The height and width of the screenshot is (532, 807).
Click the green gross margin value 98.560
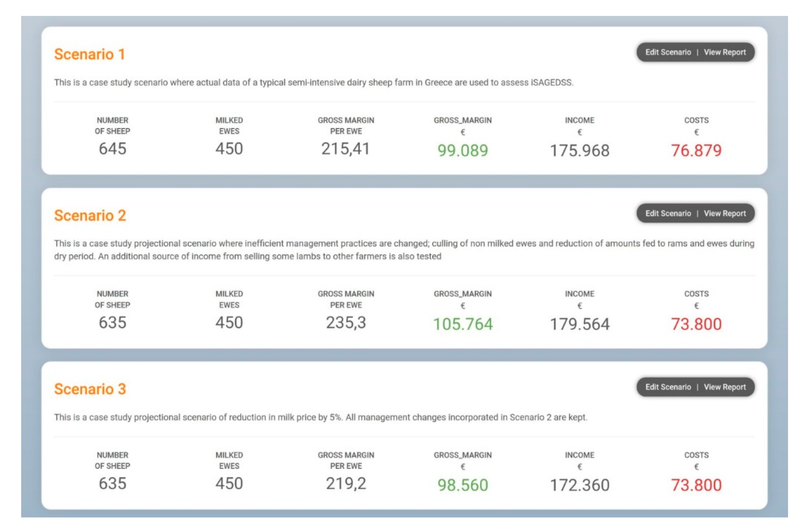pyautogui.click(x=462, y=485)
